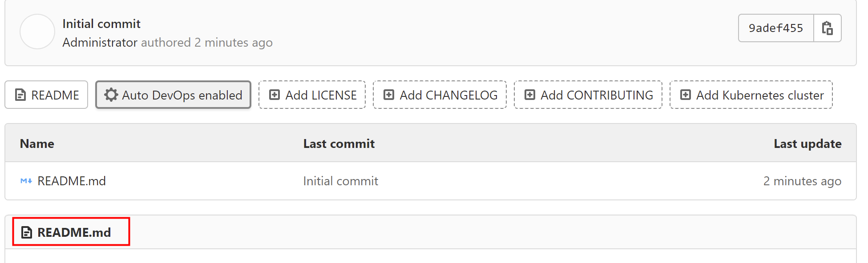Click the README document icon button
868x263 pixels.
20,95
